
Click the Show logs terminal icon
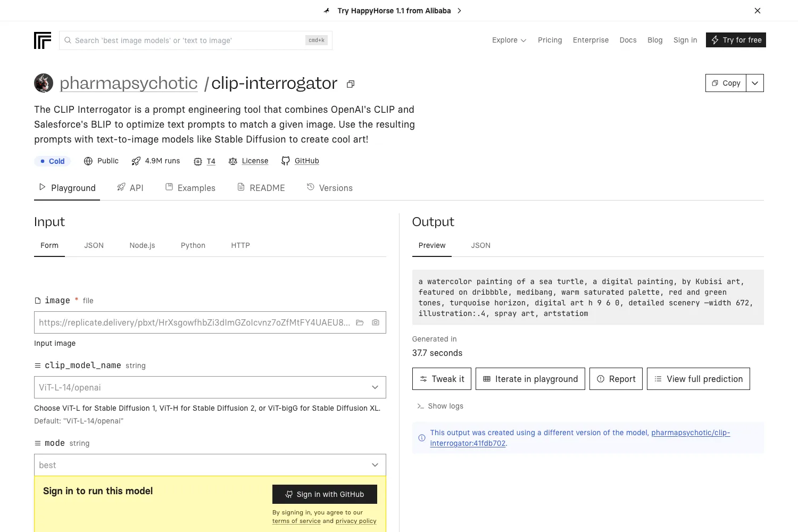(421, 406)
